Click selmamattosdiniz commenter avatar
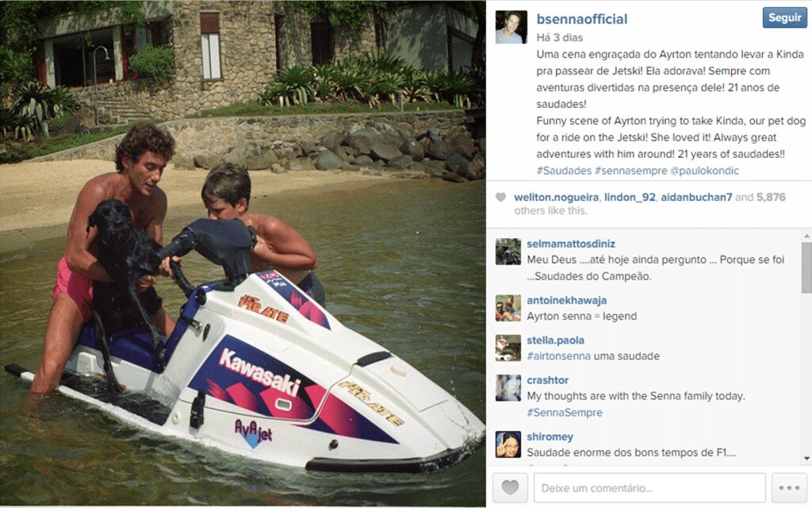This screenshot has height=508, width=812. tap(508, 252)
